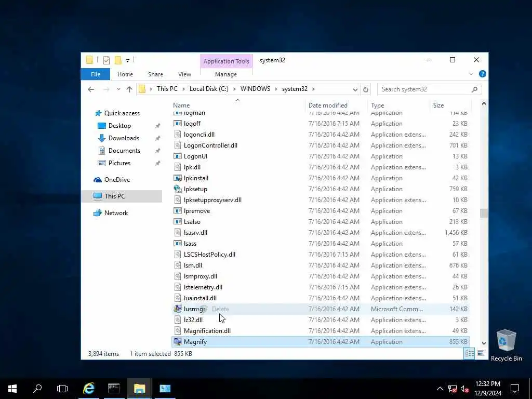Click Local Disk (C:) in the breadcrumb
Screen dimensions: 532x399
(209, 89)
